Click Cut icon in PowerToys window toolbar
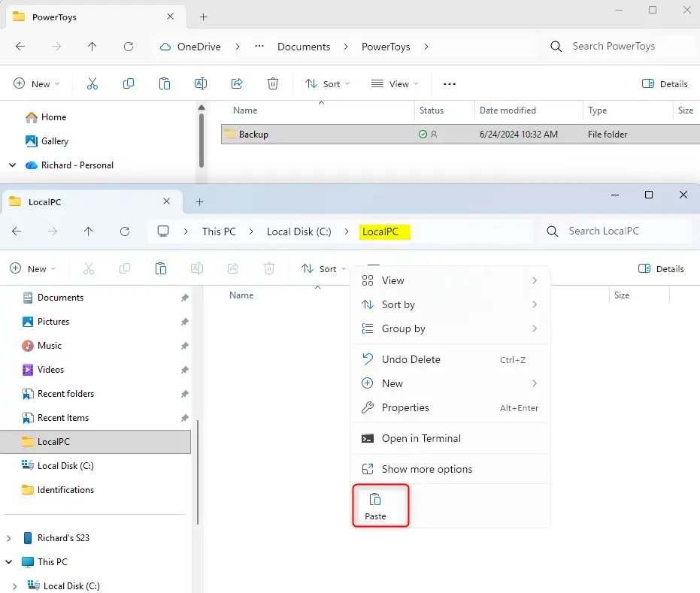 [x=92, y=83]
